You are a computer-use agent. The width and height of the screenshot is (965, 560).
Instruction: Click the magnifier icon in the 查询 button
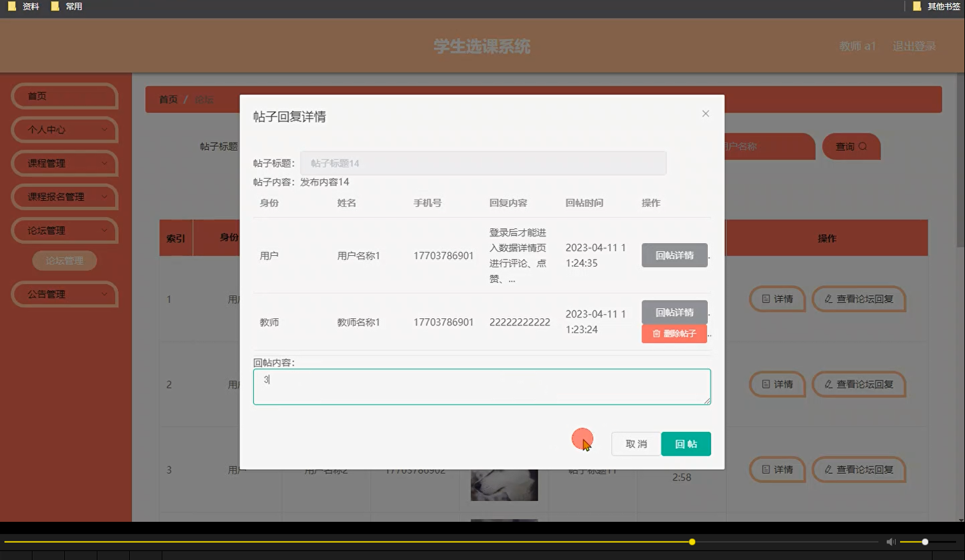click(x=862, y=146)
